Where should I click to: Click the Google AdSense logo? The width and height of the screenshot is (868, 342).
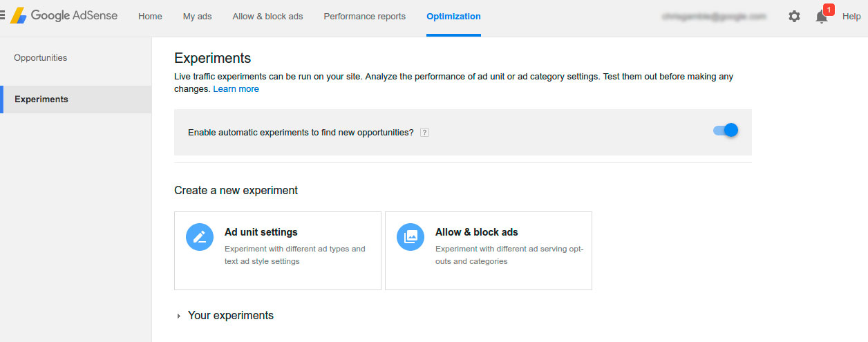(64, 16)
